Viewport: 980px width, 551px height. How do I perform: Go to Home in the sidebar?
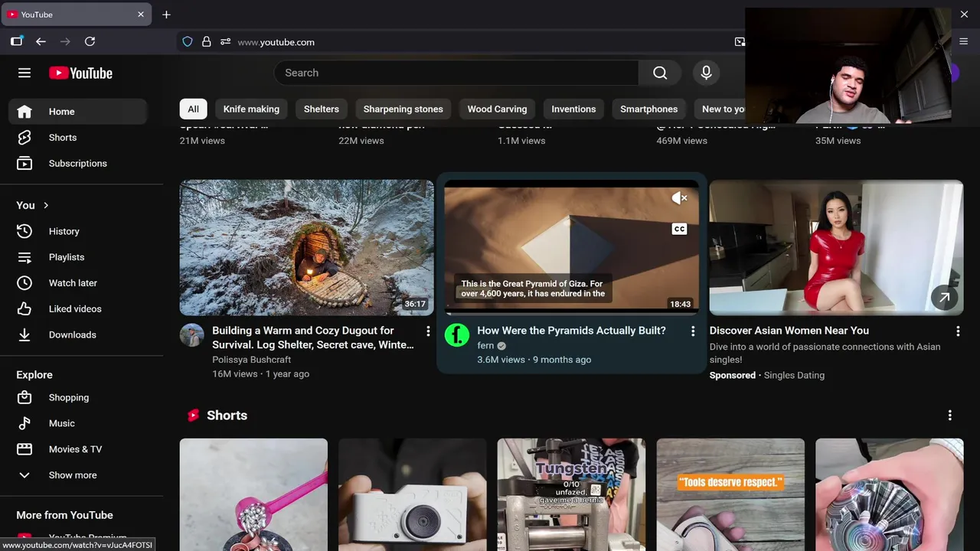click(x=77, y=112)
